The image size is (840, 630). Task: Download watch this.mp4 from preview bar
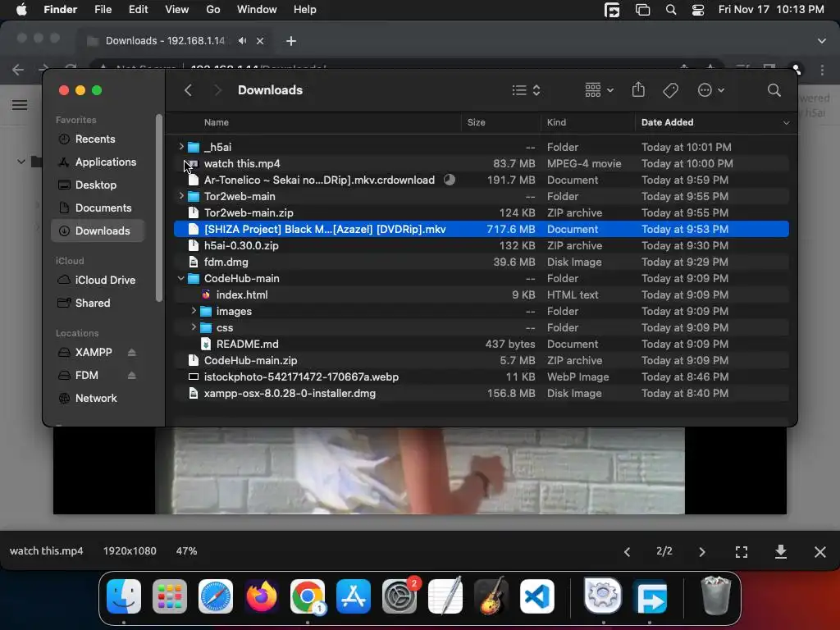(781, 551)
